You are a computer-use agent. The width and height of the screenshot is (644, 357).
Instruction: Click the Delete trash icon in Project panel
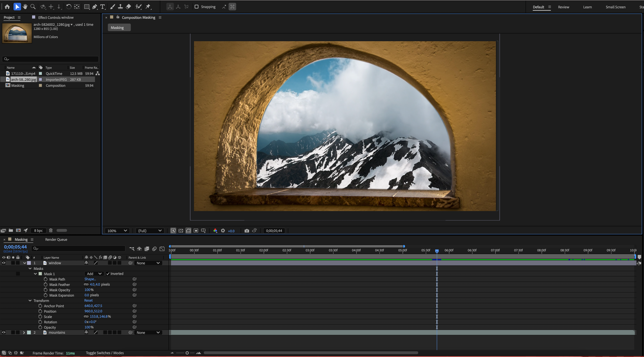pyautogui.click(x=51, y=230)
